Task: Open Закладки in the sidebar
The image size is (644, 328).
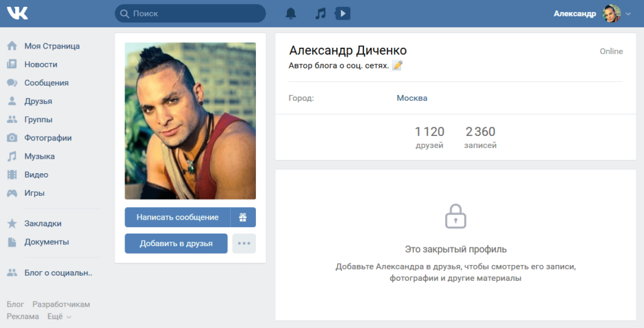Action: point(43,223)
